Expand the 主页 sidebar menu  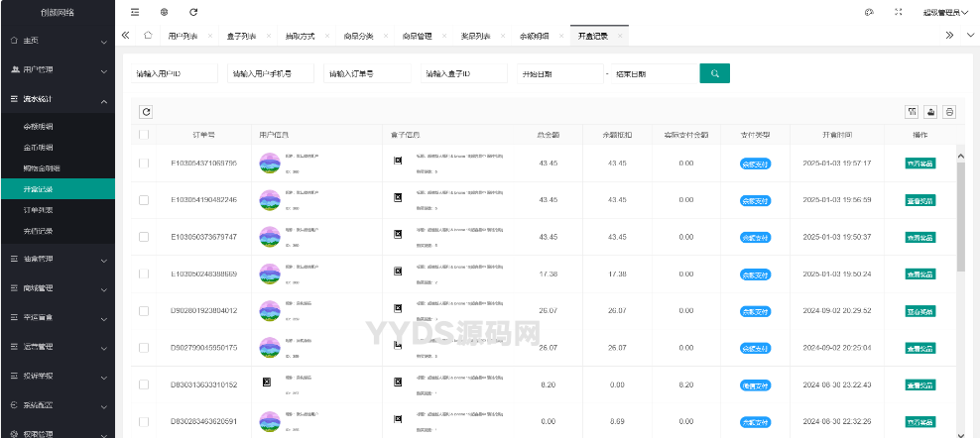coord(58,41)
